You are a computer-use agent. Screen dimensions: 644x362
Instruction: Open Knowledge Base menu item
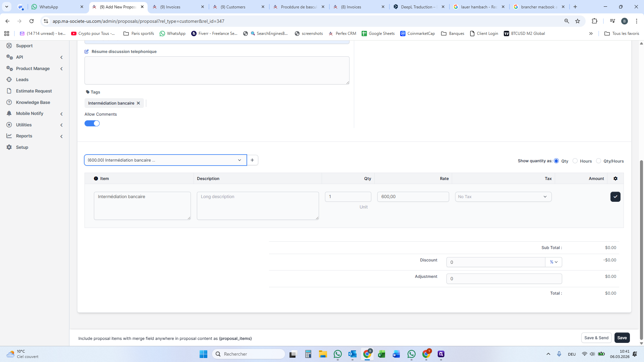pos(33,103)
